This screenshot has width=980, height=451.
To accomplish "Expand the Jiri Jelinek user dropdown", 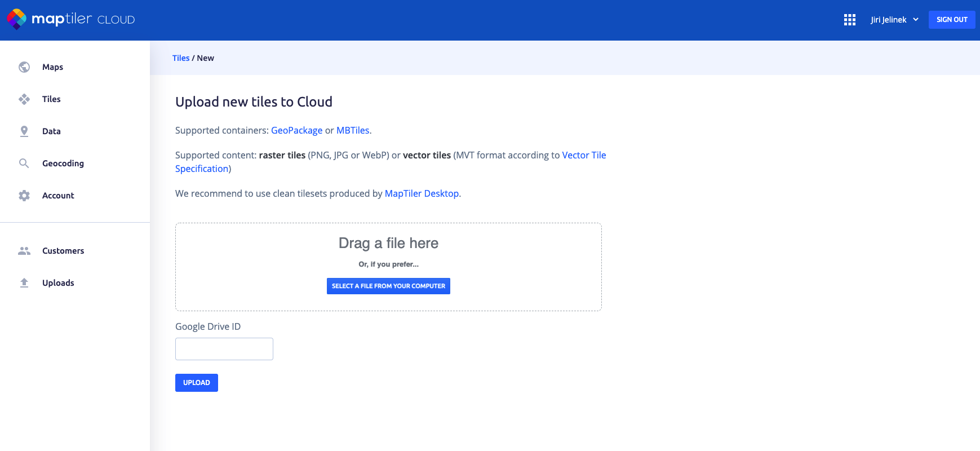I will point(894,20).
